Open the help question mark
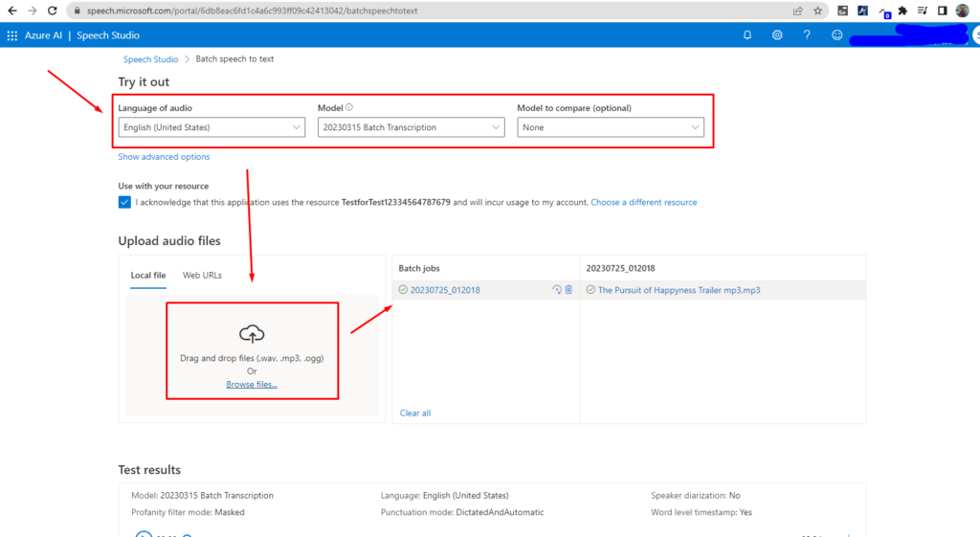 pos(807,35)
